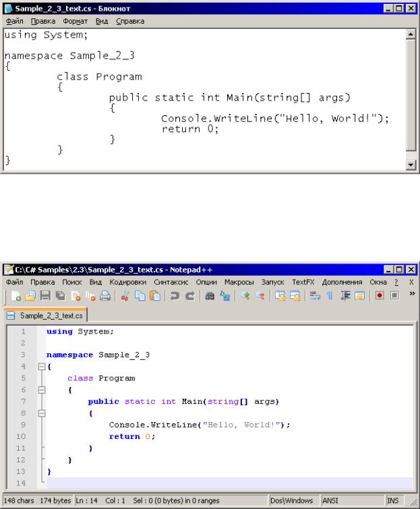Open the Дополнения menu

point(342,282)
